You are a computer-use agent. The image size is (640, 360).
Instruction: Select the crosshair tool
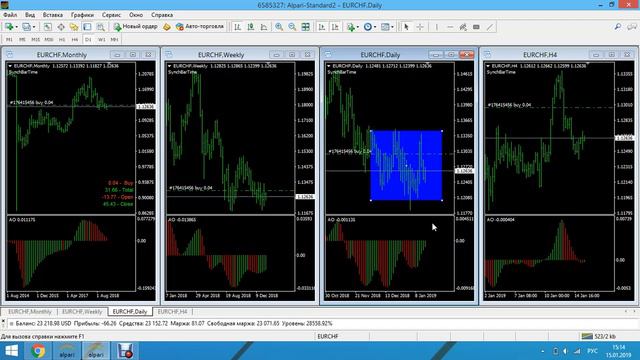tap(420, 27)
